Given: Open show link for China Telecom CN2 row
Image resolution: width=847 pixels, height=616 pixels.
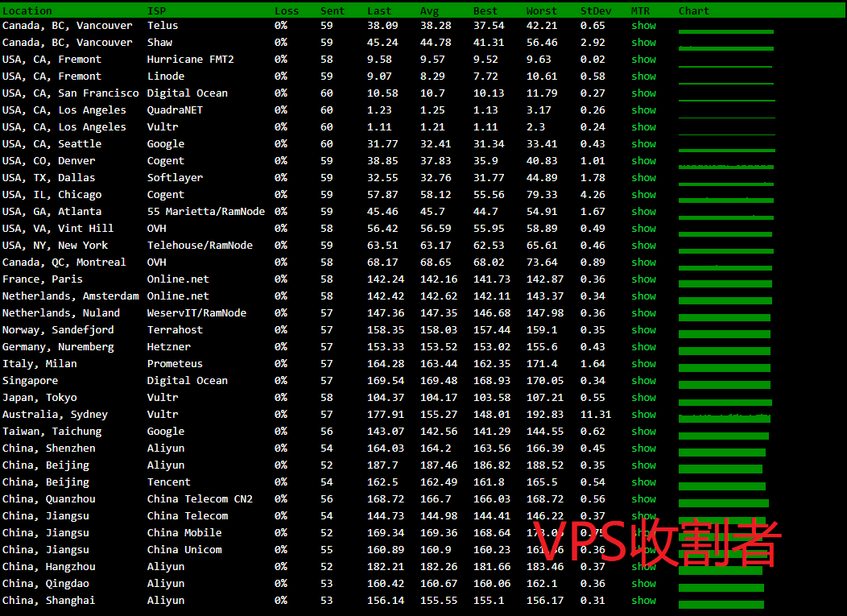Looking at the screenshot, I should coord(643,499).
